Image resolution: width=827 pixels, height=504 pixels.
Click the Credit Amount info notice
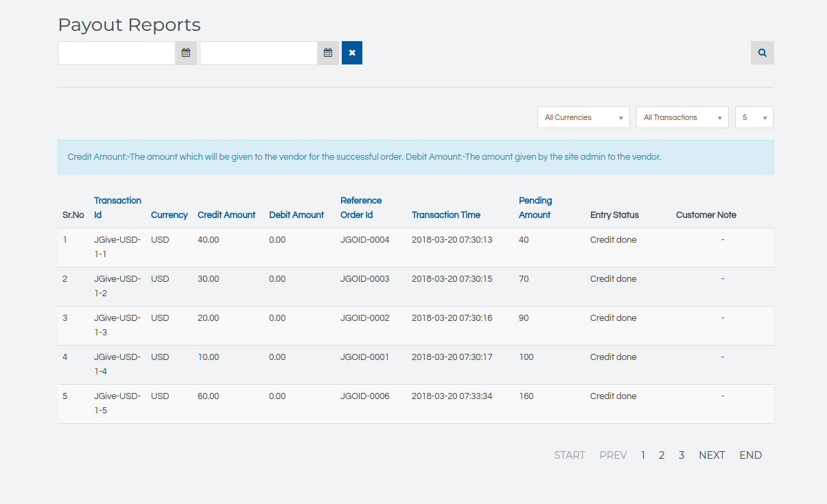click(416, 157)
